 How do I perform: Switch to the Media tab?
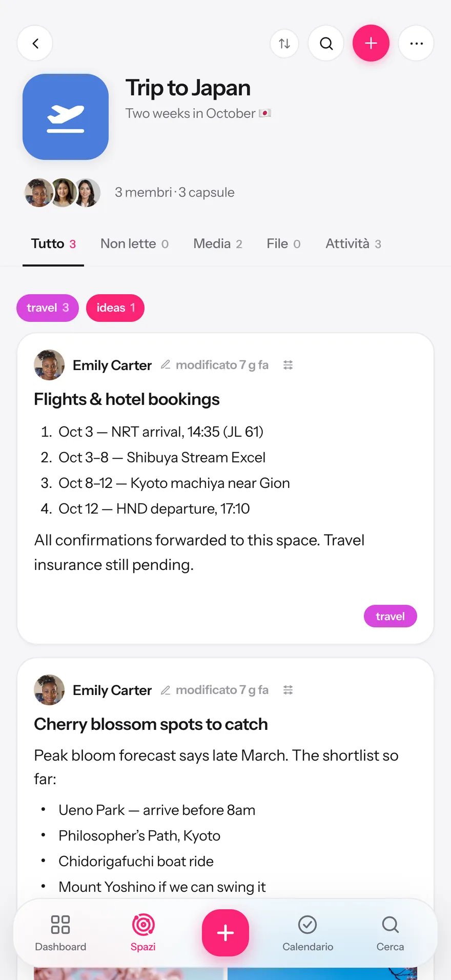coord(218,244)
